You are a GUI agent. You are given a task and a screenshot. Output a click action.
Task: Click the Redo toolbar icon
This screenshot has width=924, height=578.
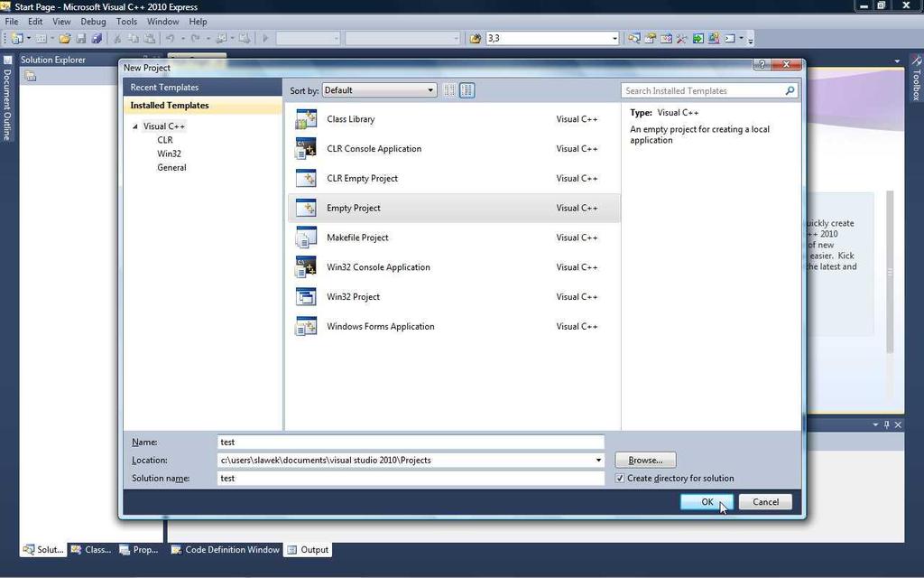tap(195, 38)
